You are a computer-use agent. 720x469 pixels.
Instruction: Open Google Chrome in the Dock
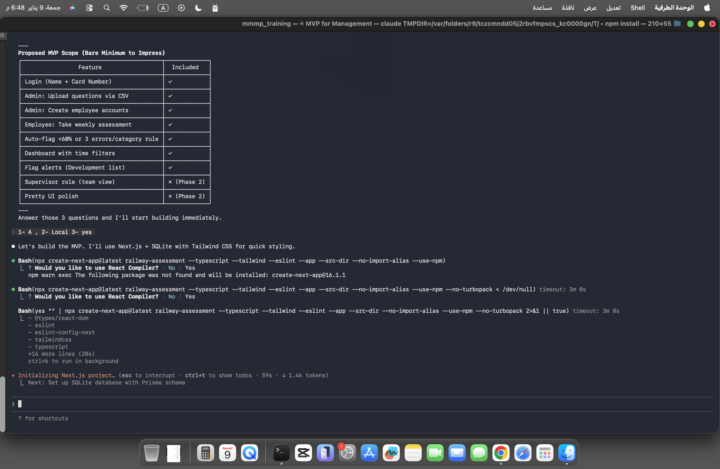click(x=501, y=453)
